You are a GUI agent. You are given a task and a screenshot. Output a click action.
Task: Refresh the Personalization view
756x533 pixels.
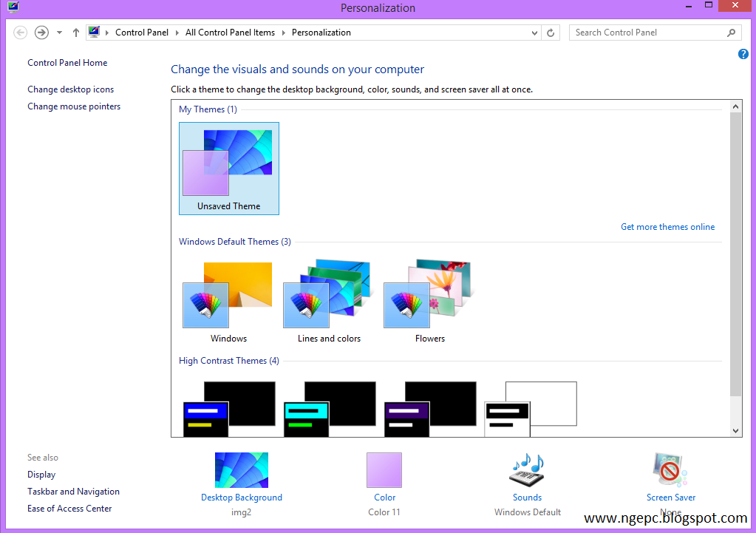pyautogui.click(x=550, y=32)
